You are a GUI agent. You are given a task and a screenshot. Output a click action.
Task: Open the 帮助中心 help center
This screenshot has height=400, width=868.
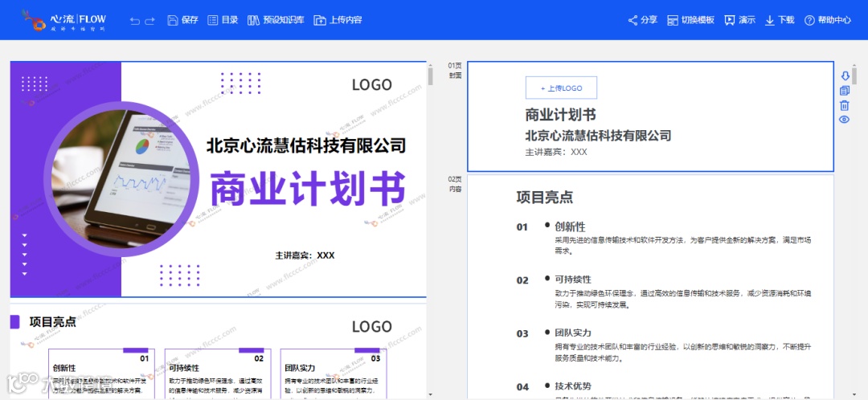coord(828,20)
